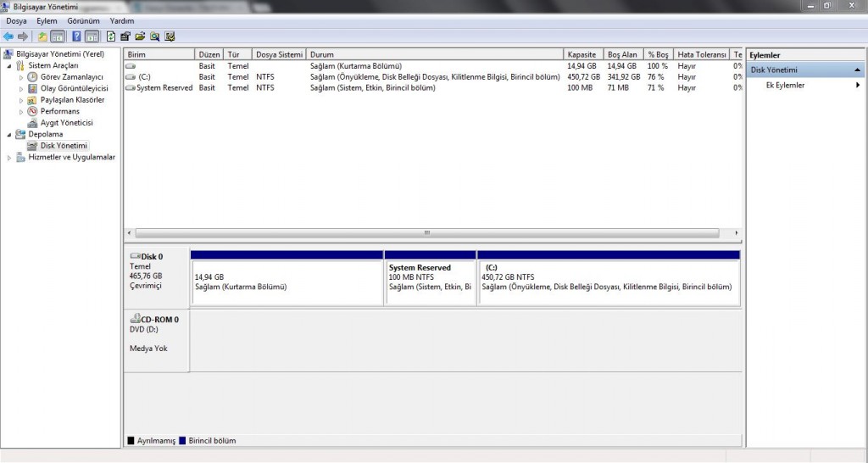Click the Up One Level folder icon

point(42,36)
